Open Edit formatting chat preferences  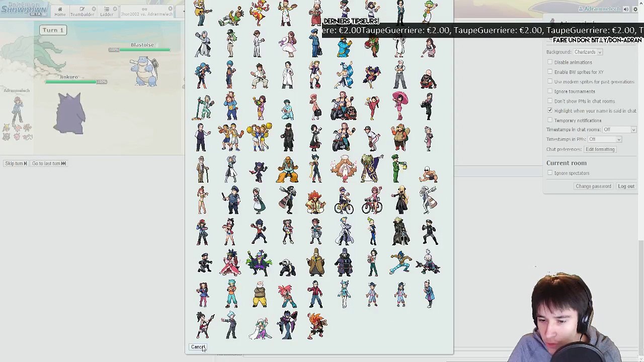point(600,149)
